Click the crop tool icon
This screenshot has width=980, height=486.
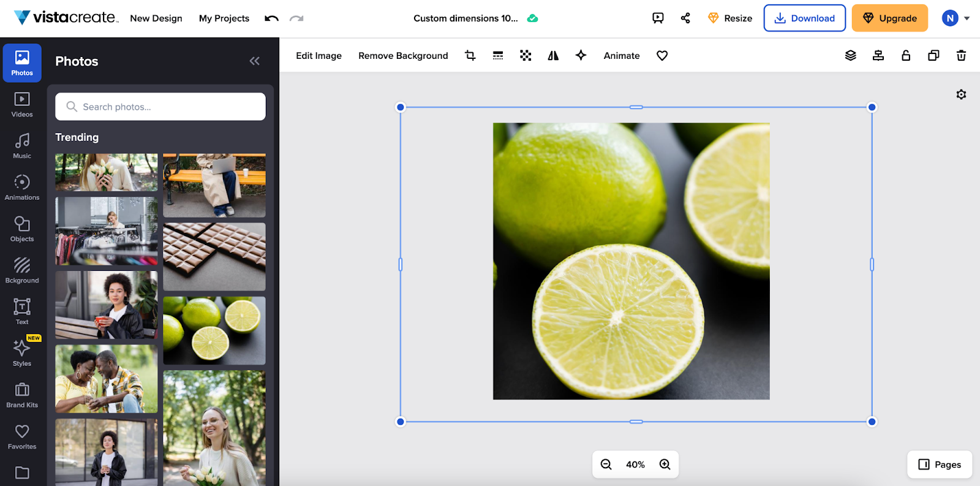click(470, 56)
